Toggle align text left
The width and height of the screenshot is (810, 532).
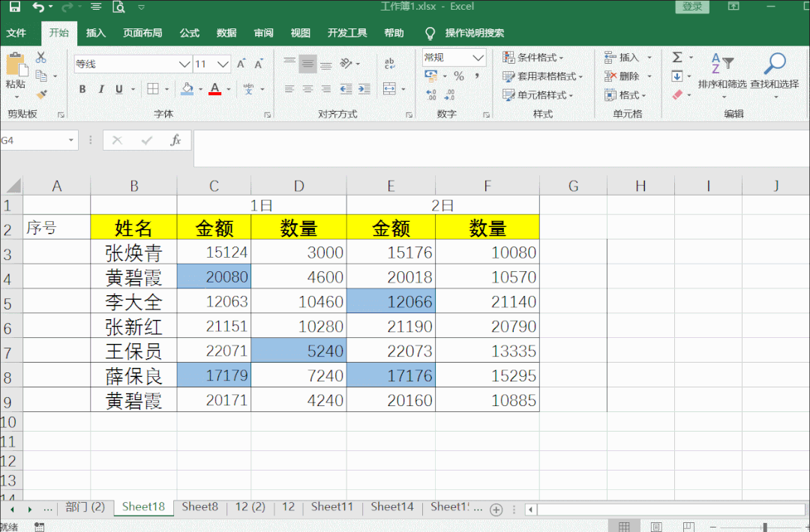[289, 88]
